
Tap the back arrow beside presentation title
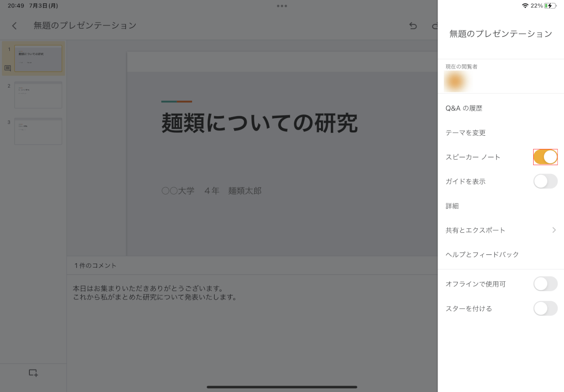14,25
